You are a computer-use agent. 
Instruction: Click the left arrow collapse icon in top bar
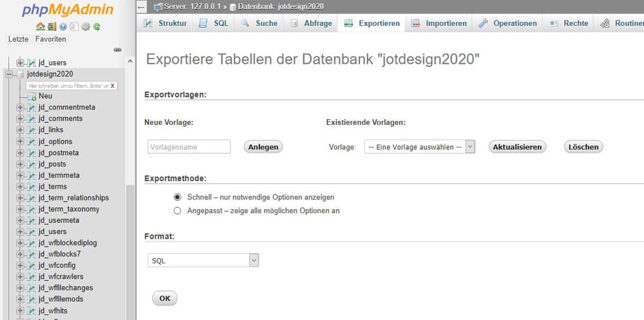(x=141, y=7)
